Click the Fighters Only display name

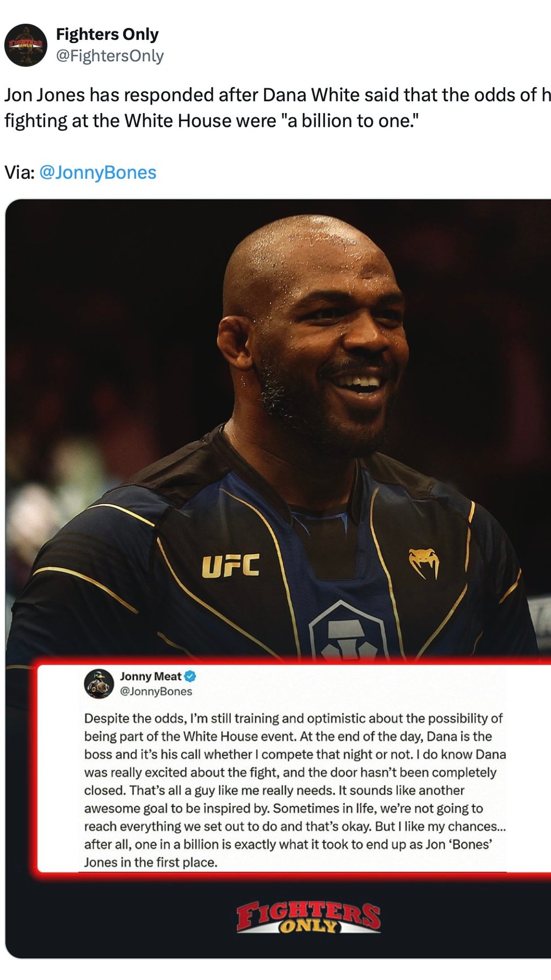point(107,34)
